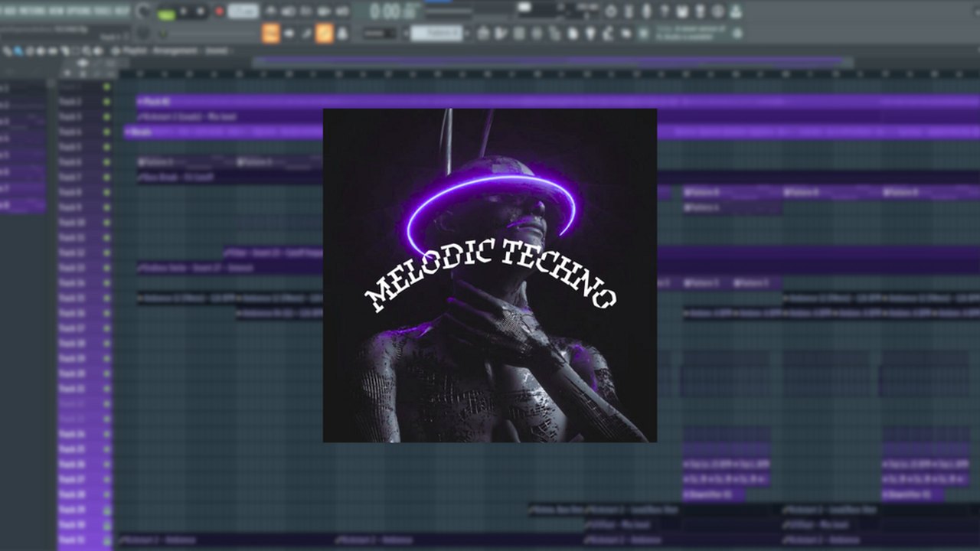
Task: Mute Track 8 using its green light
Action: pyautogui.click(x=106, y=192)
